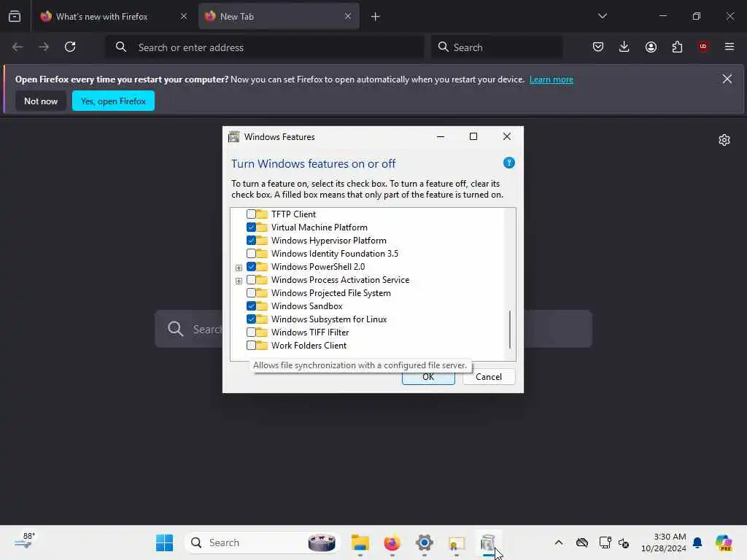Open clock showing 3:30 AM 10/28/2024

663,542
